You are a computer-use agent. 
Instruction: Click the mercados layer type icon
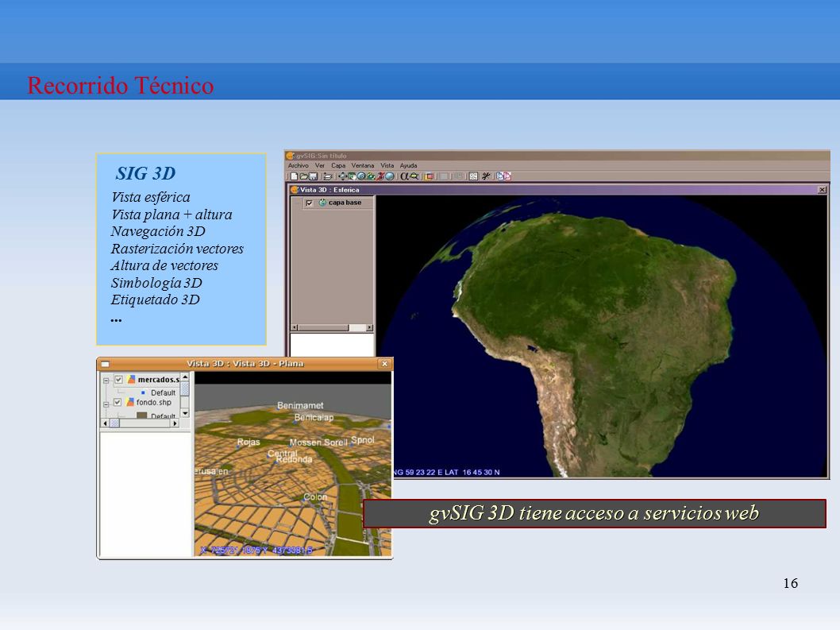(x=131, y=380)
